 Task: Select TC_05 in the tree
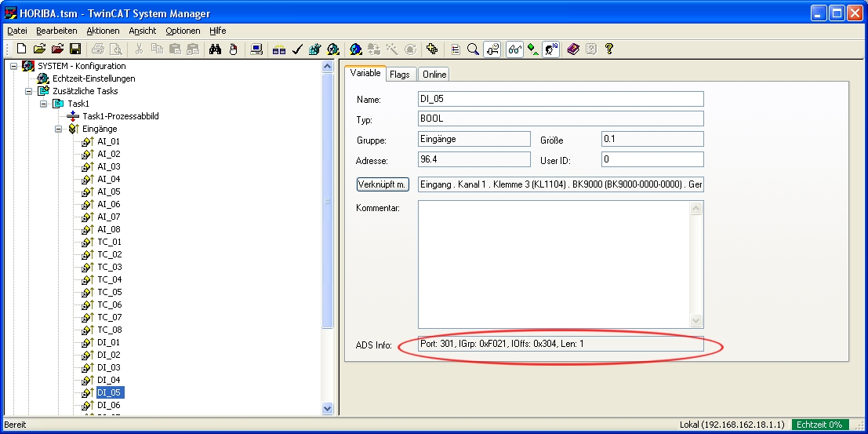pyautogui.click(x=109, y=292)
